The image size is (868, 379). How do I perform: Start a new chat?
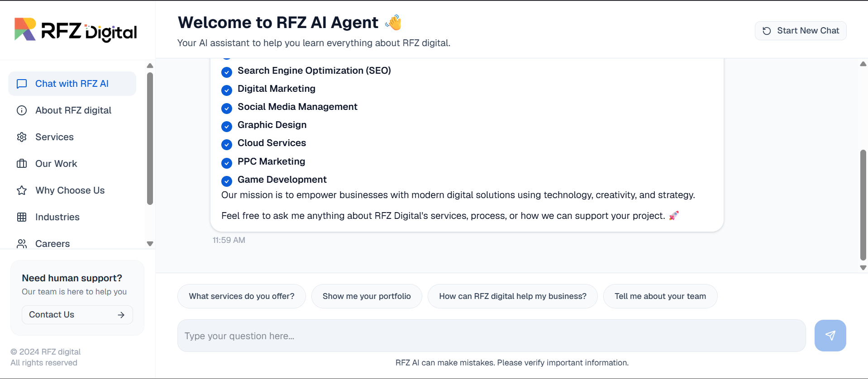pos(801,31)
